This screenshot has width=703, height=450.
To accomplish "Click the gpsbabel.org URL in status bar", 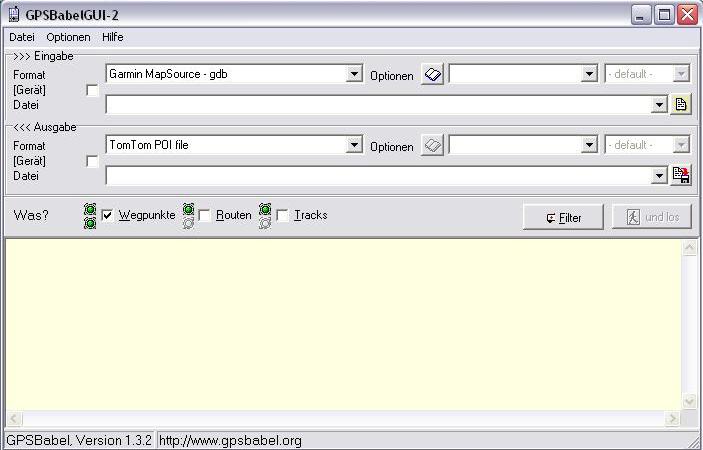I will tap(230, 440).
